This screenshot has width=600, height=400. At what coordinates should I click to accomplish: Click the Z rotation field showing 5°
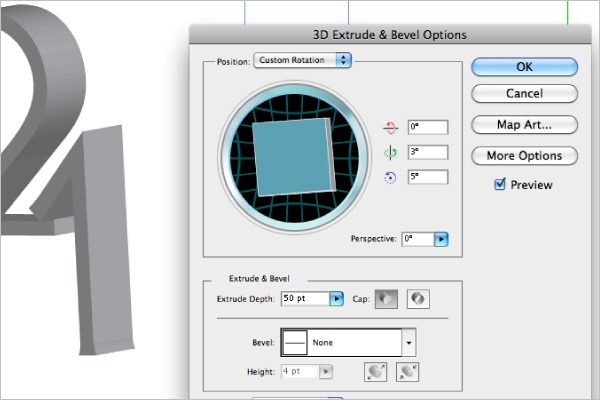coord(428,177)
